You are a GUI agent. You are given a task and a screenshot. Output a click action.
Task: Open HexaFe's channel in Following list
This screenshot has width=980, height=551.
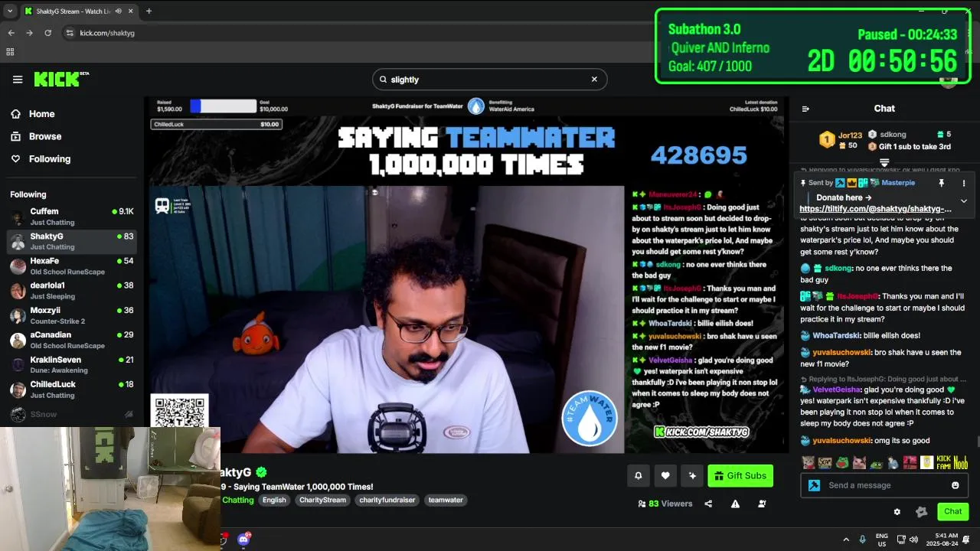pos(72,266)
